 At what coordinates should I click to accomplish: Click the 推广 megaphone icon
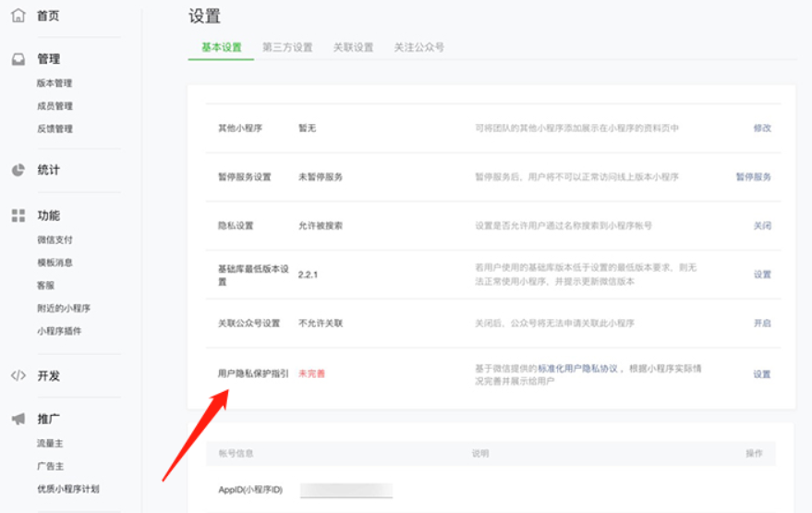click(18, 420)
